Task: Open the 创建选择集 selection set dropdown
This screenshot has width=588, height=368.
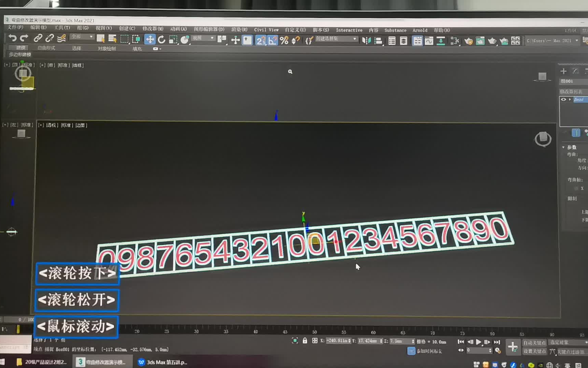Action: [355, 39]
